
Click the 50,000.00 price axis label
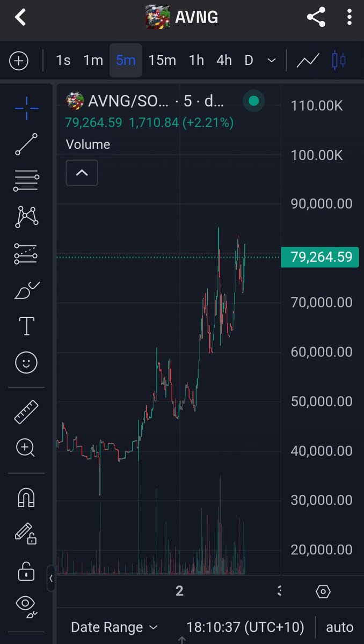point(322,401)
